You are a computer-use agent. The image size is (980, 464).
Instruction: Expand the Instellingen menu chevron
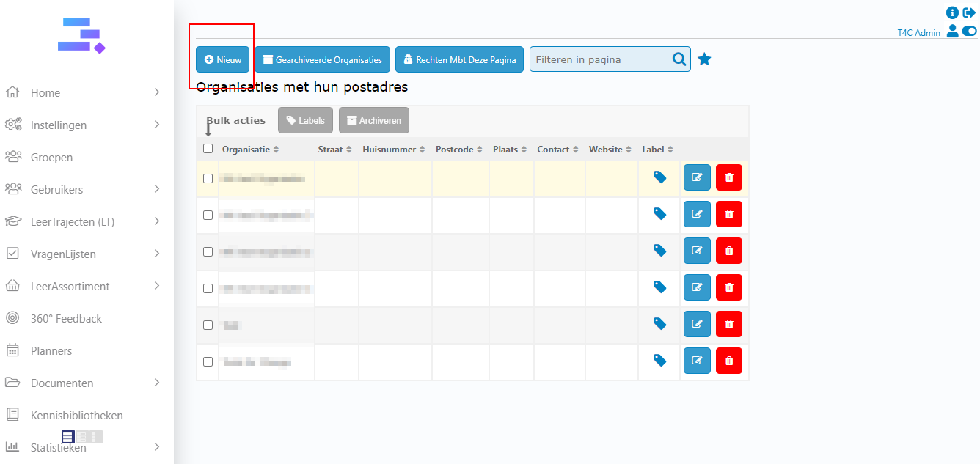coord(157,125)
